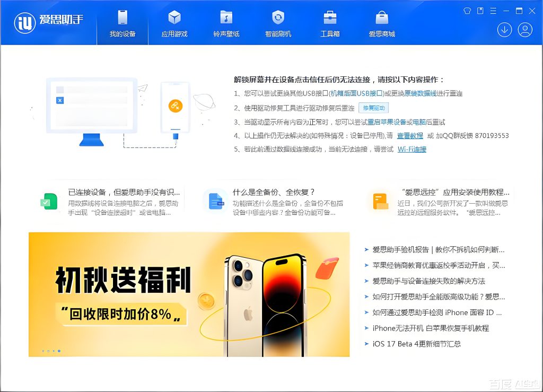Open the 我的设备 (My Device) tab
The height and width of the screenshot is (392, 543).
(x=122, y=24)
